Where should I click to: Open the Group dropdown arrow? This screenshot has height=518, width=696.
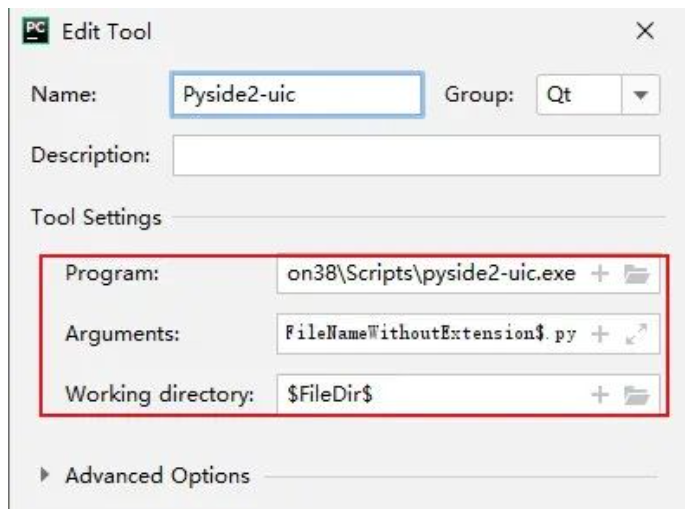click(640, 95)
